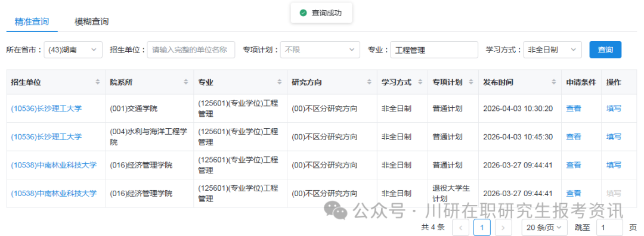The width and height of the screenshot is (644, 236).
Task: Click 查看 for the 水利与海洋工程学院 row
Action: pyautogui.click(x=574, y=136)
